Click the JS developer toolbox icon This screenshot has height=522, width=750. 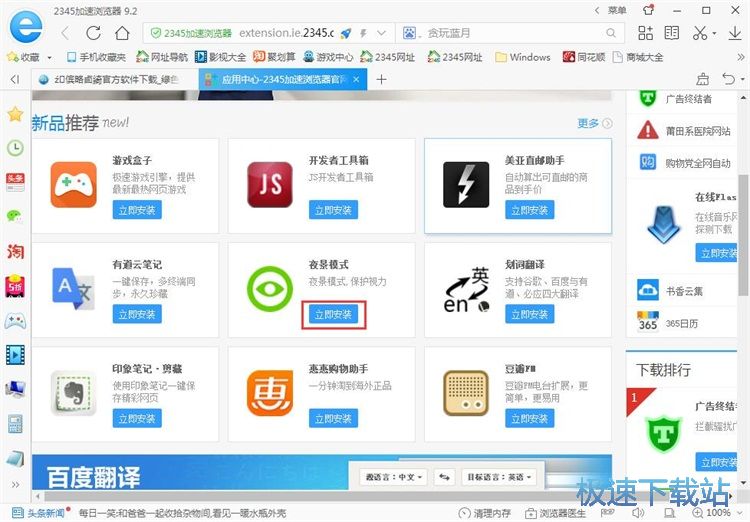point(270,185)
